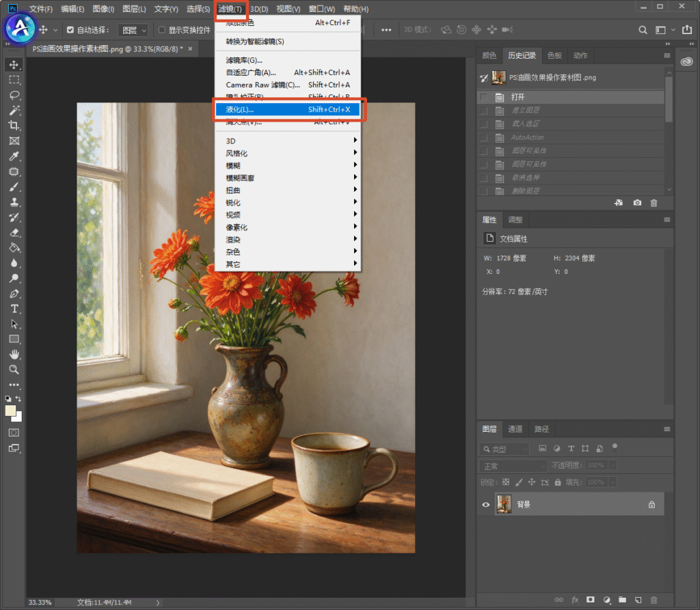Set history brush source box for 打开 state
The height and width of the screenshot is (610, 700).
(483, 97)
